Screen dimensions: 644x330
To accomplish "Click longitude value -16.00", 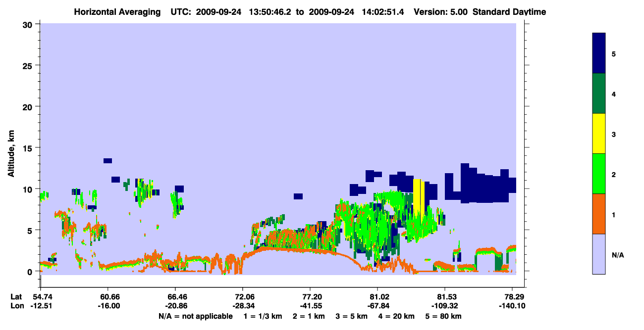I will (x=108, y=306).
